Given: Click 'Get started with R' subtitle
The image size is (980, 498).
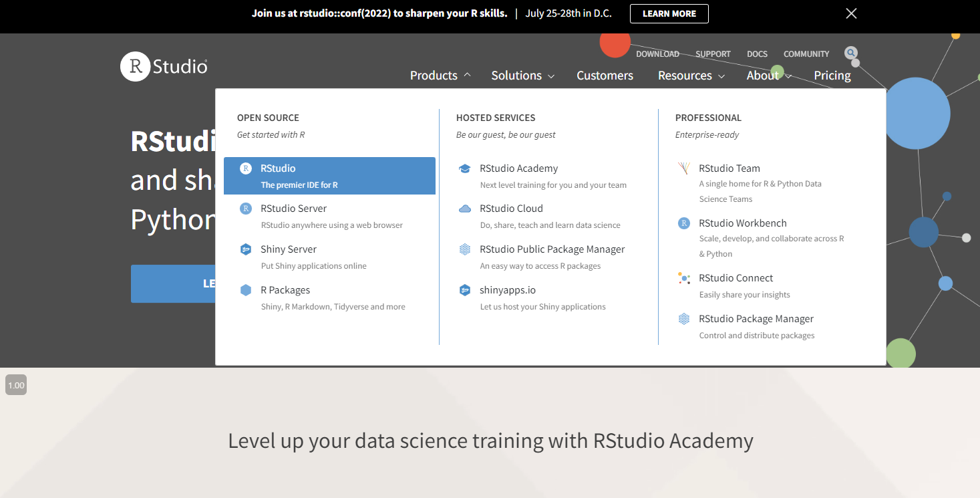Looking at the screenshot, I should (x=271, y=135).
